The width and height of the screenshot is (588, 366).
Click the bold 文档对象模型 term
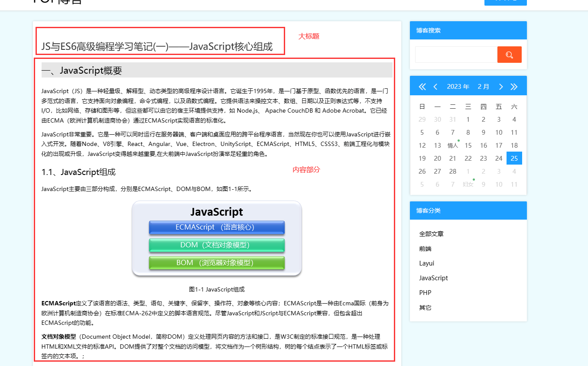[58, 337]
